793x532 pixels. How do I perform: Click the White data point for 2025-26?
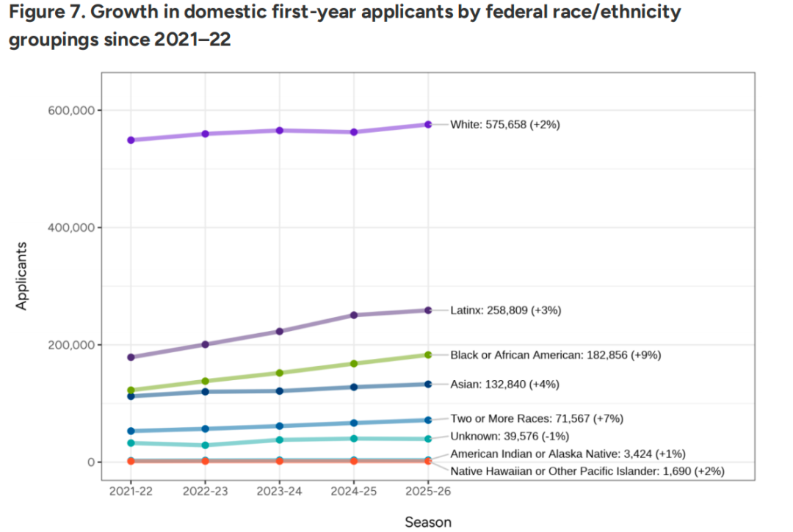[428, 125]
